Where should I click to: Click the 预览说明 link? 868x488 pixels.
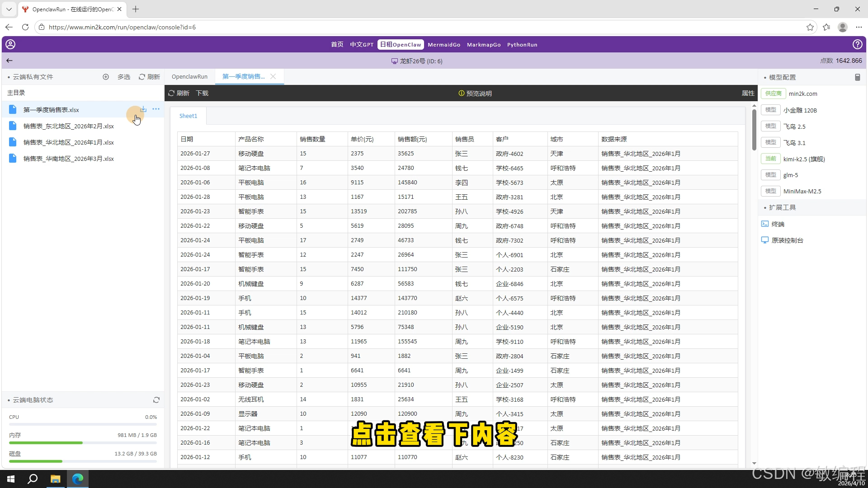[475, 93]
